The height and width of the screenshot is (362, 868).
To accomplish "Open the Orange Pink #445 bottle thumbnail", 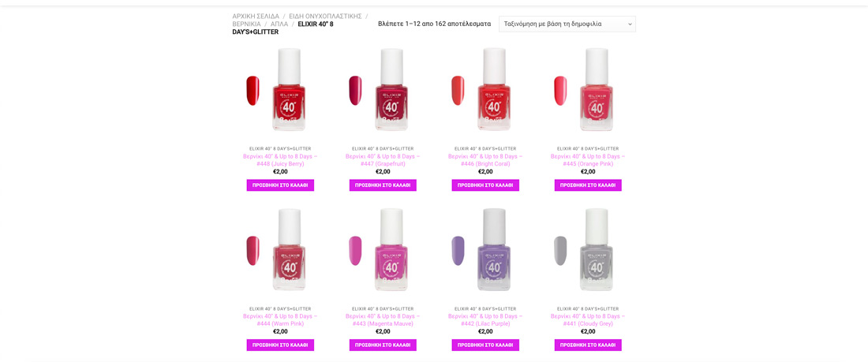I will (588, 90).
